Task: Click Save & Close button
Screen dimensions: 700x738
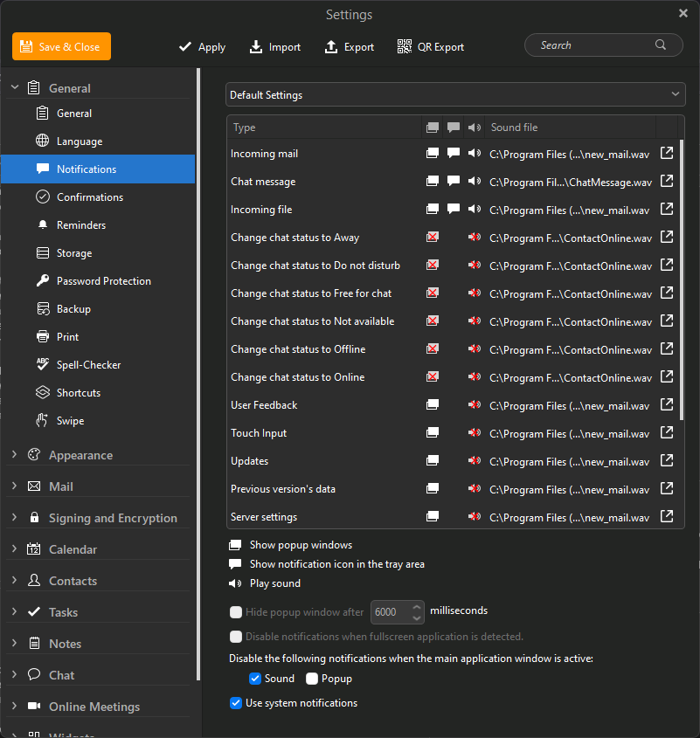Action: click(62, 46)
